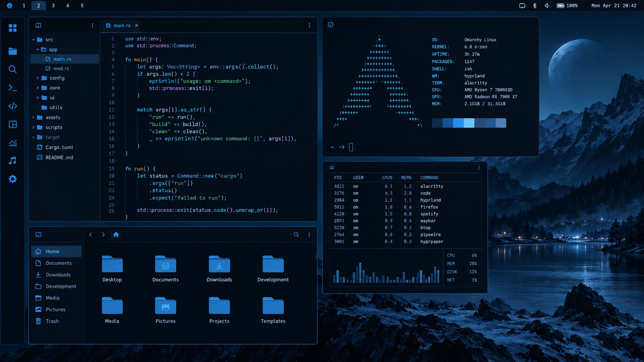The height and width of the screenshot is (362, 644).
Task: Select Downloads in file manager sidebar
Action: (x=56, y=275)
